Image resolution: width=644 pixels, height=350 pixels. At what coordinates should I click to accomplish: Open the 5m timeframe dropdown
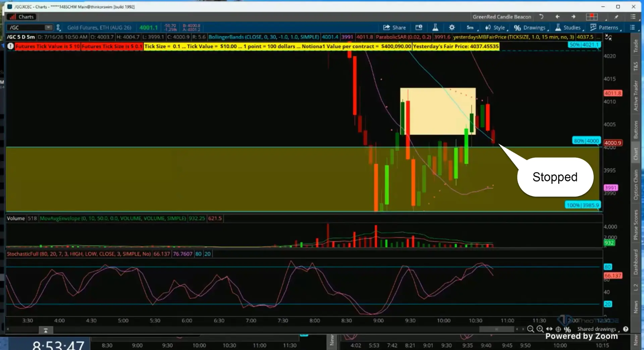pyautogui.click(x=471, y=27)
